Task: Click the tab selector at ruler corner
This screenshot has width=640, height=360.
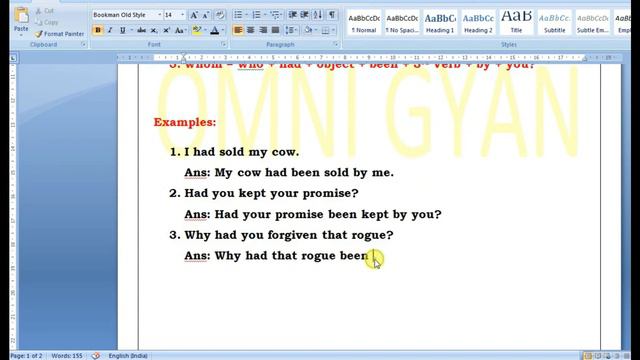Action: tap(13, 58)
